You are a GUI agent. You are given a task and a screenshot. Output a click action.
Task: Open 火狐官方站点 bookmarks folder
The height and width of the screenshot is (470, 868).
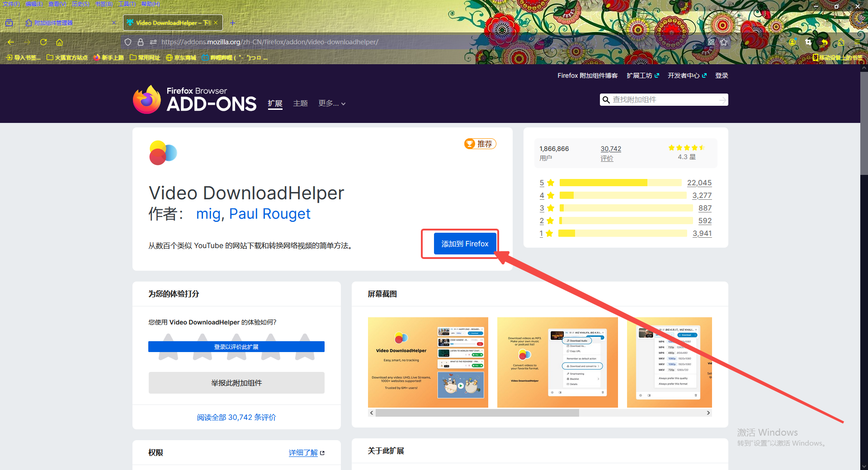click(x=67, y=57)
